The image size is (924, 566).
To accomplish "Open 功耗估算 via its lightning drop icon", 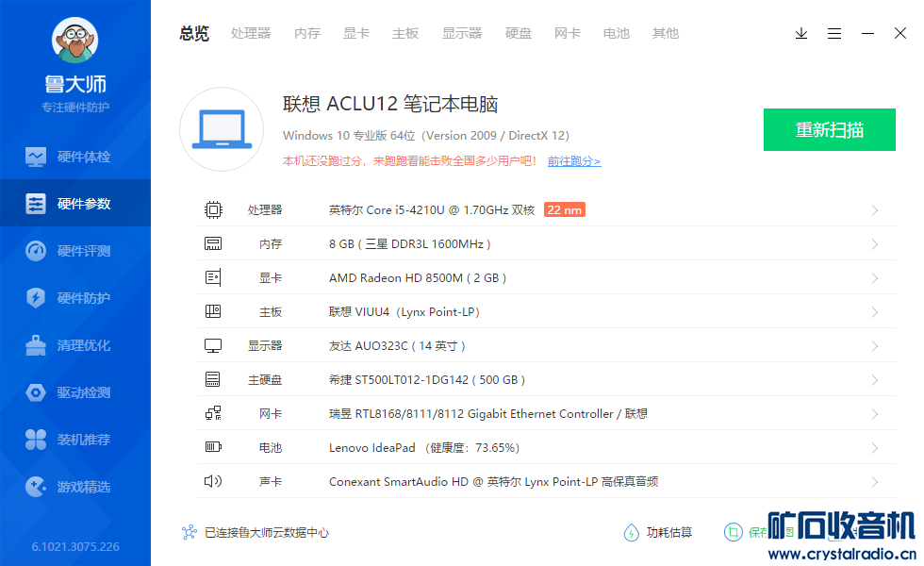I will (631, 532).
